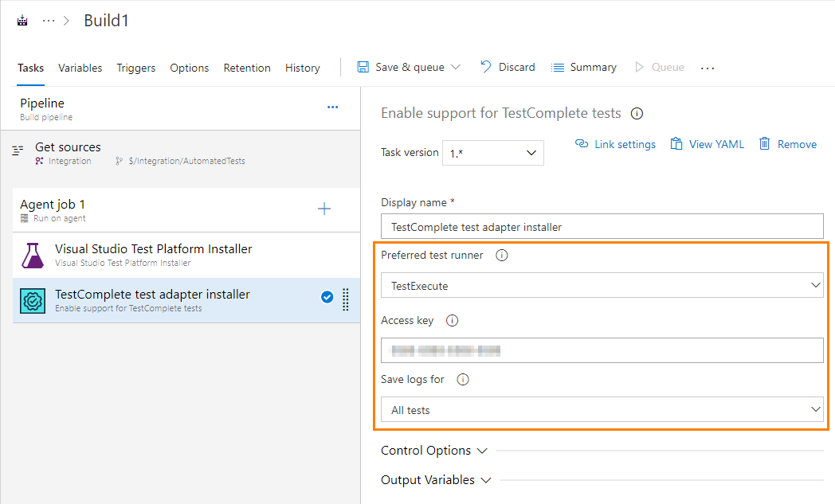The image size is (835, 504).
Task: Click the Discard button
Action: click(x=508, y=67)
